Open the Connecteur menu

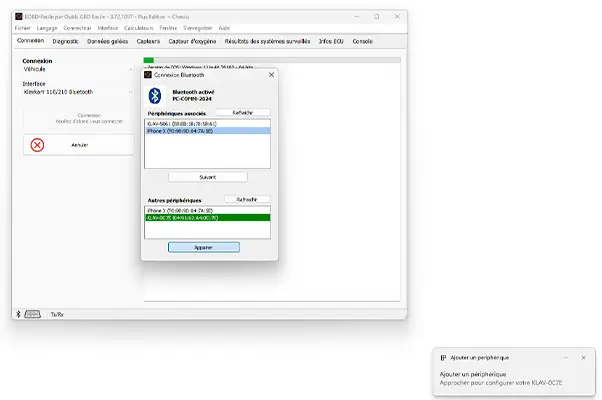click(78, 28)
